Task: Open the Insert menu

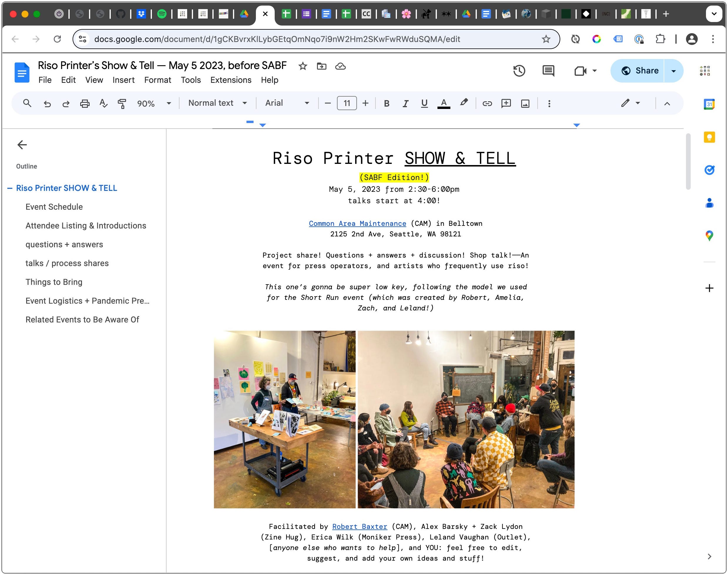Action: 123,80
